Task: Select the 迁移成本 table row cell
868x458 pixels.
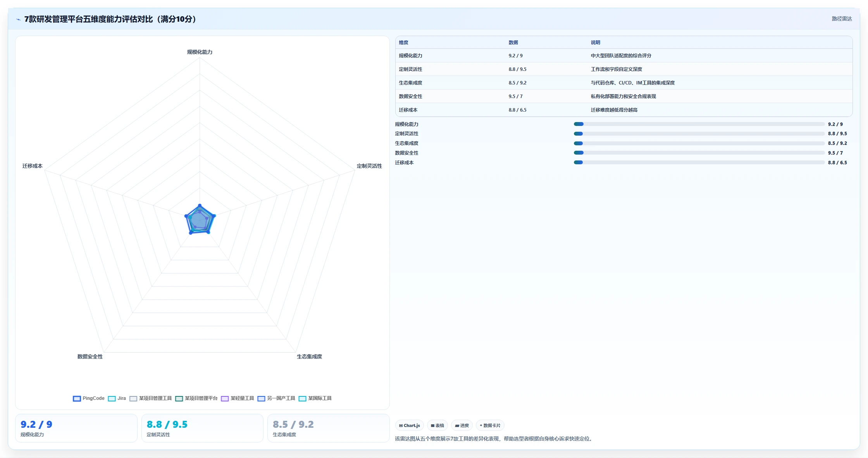Action: 408,110
